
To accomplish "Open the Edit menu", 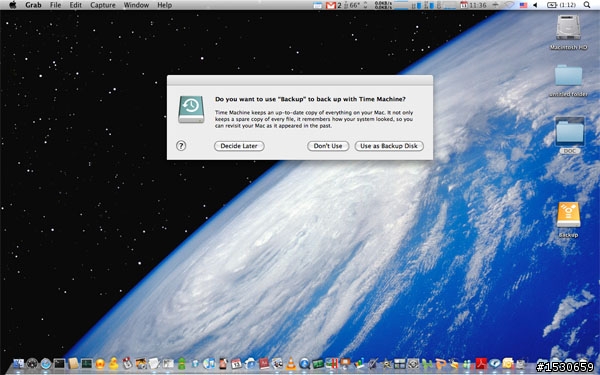I will (x=75, y=5).
